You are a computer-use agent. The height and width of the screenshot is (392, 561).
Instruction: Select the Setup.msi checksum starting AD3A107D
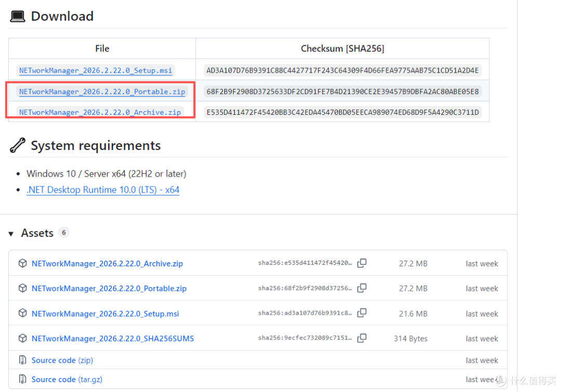click(342, 71)
